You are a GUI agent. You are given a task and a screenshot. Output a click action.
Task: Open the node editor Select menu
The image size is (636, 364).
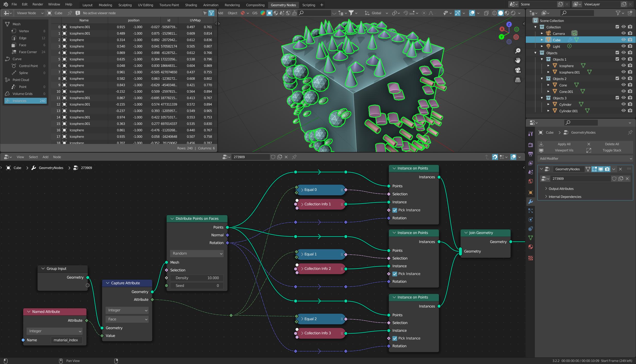click(33, 157)
